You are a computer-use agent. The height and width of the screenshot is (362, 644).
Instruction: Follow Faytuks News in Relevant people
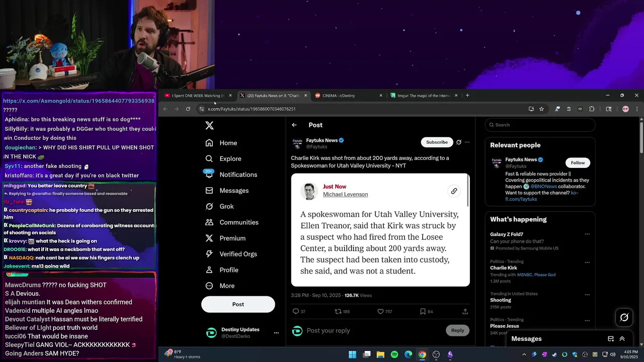[578, 163]
